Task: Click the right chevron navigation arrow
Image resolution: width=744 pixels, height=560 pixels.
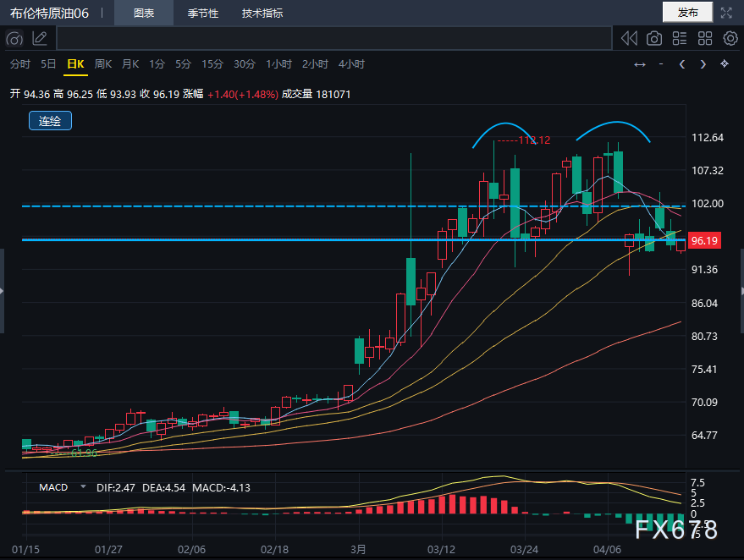Action: 703,63
